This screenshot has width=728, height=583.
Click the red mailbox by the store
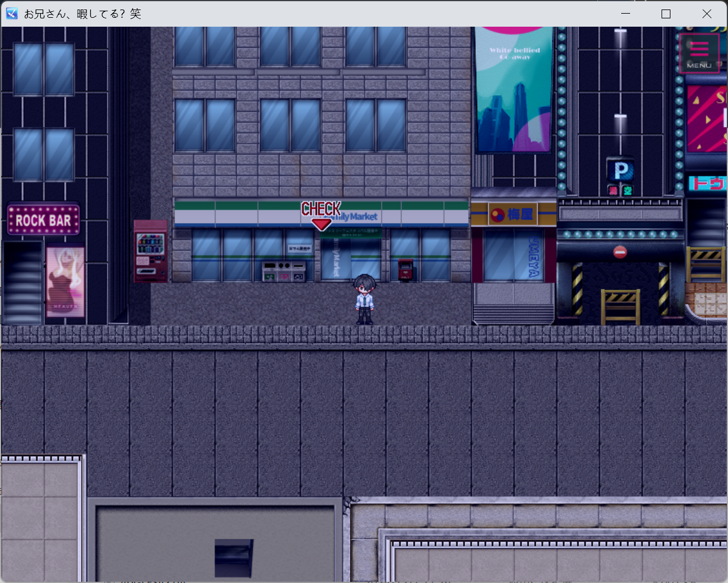pyautogui.click(x=405, y=270)
